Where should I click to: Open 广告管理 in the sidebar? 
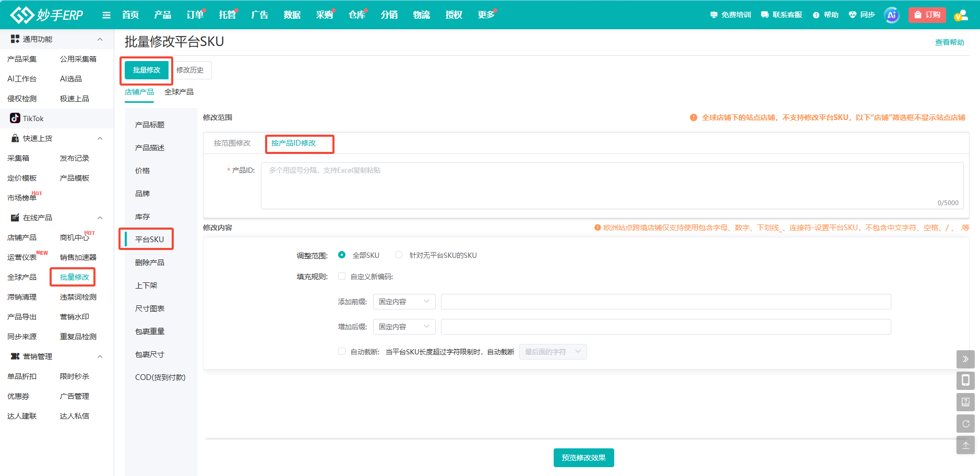click(x=75, y=396)
